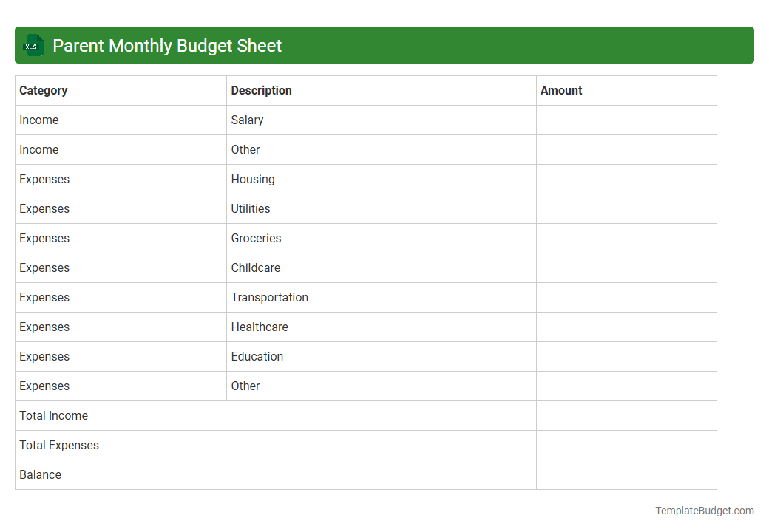The width and height of the screenshot is (769, 532).
Task: Click the Groceries description cell
Action: click(256, 238)
